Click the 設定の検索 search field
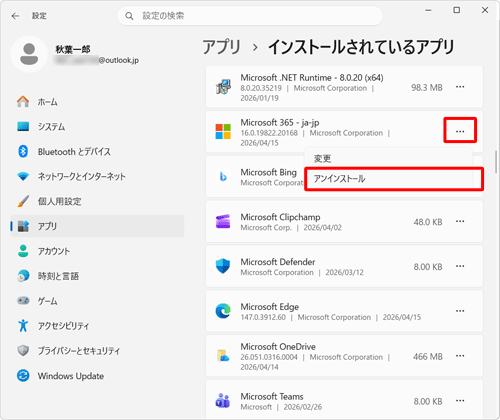 tap(250, 16)
